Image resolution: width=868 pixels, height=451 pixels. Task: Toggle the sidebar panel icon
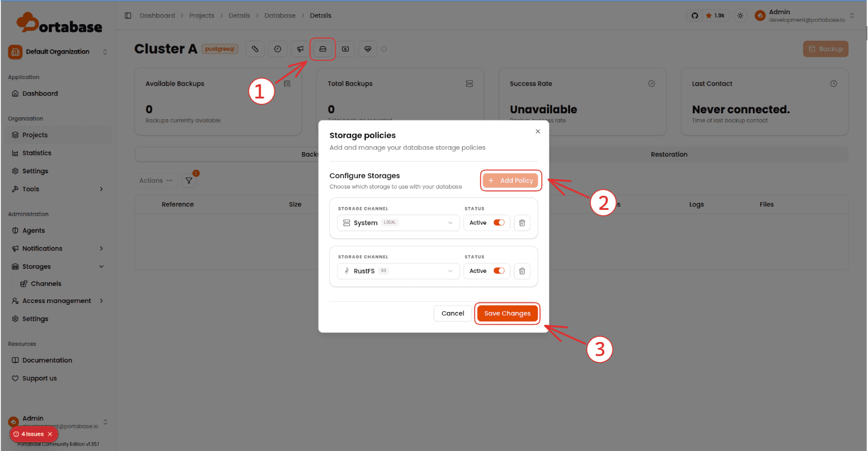click(128, 15)
